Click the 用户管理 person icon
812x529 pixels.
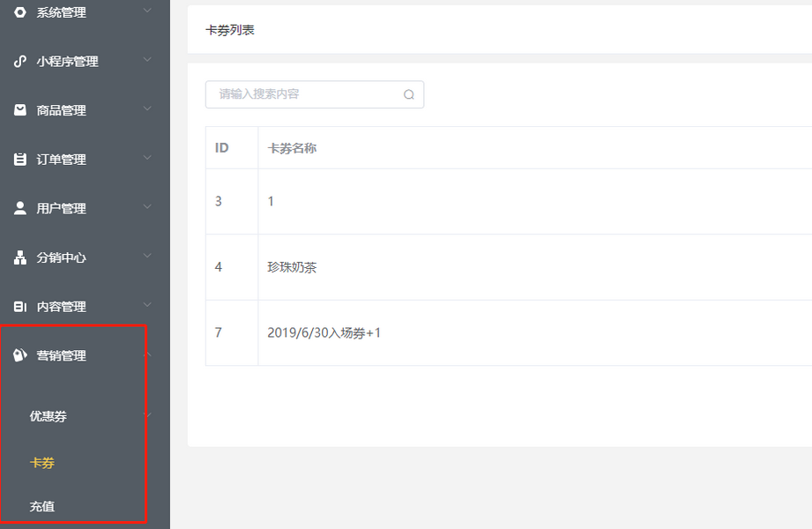click(19, 208)
